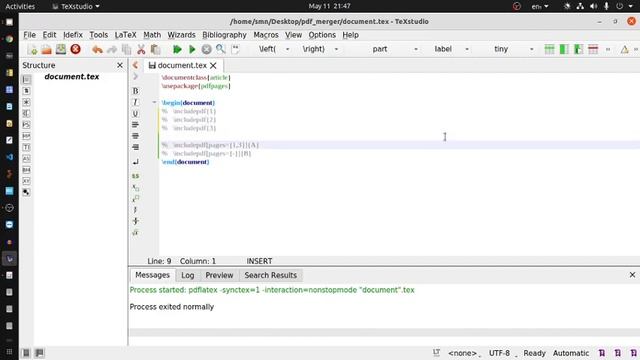Go back with red left arrow
This screenshot has width=640, height=360.
[x=136, y=65]
